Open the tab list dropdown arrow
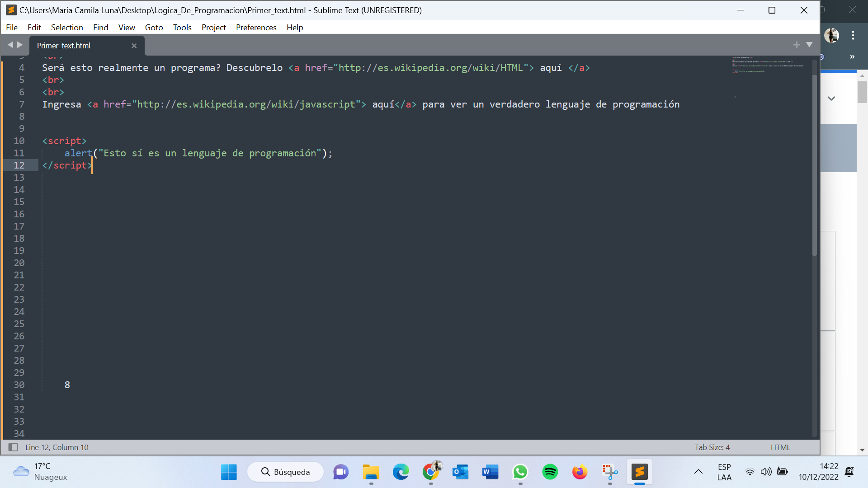Screen dimensions: 868x488 [809, 45]
